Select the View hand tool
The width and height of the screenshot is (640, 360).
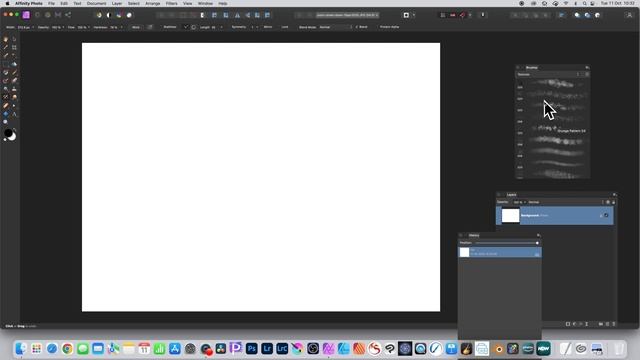coord(5,39)
